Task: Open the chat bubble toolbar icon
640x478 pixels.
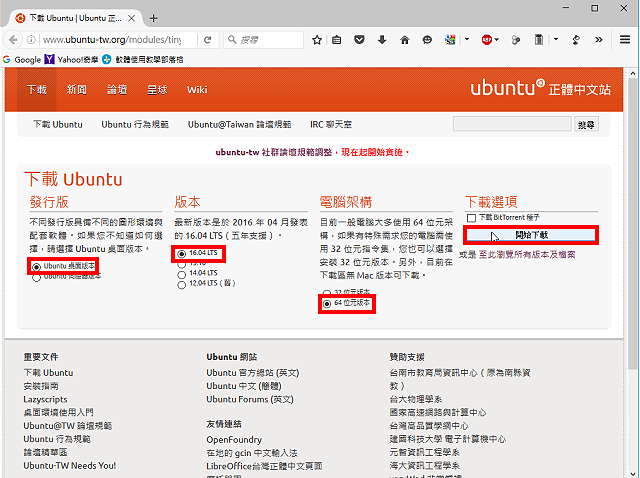Action: pos(427,40)
